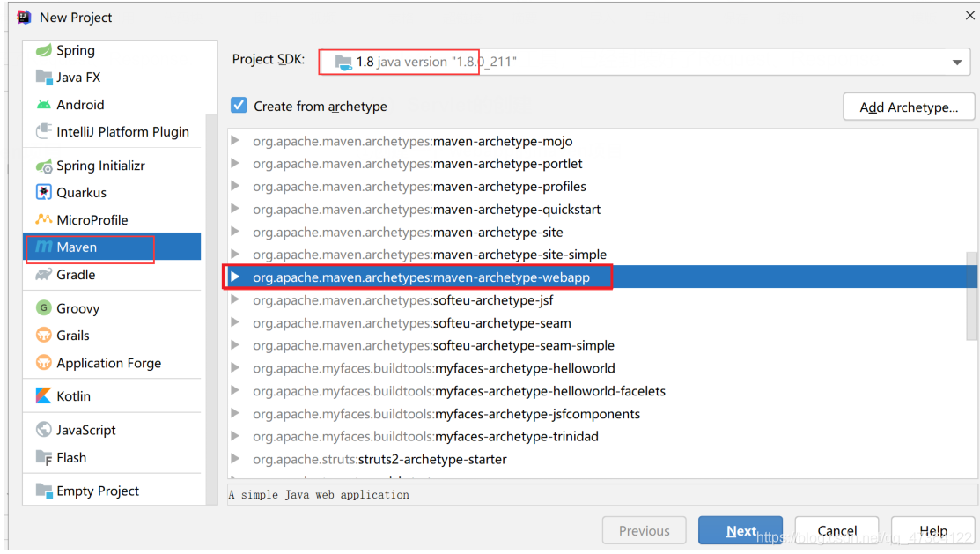Expand the softeu-archetype-jsf node
The image size is (980, 554).
coord(236,299)
